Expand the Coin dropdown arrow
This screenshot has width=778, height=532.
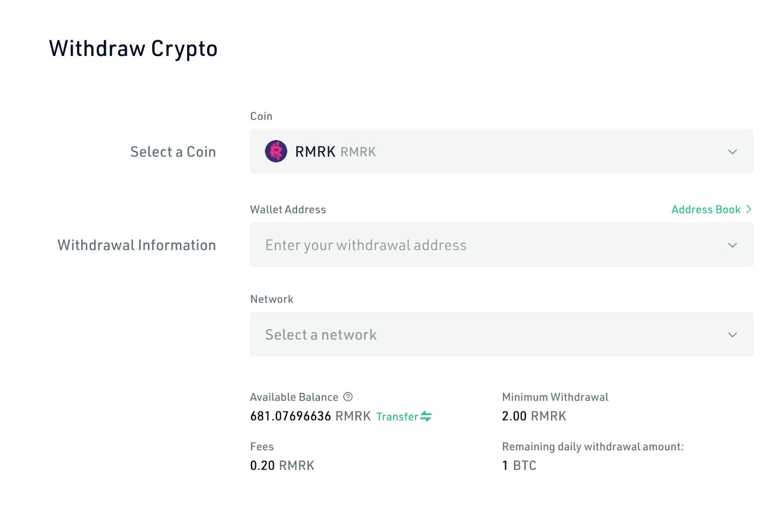point(732,152)
